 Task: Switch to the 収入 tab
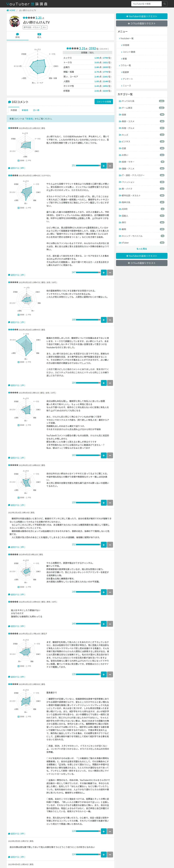click(39, 36)
